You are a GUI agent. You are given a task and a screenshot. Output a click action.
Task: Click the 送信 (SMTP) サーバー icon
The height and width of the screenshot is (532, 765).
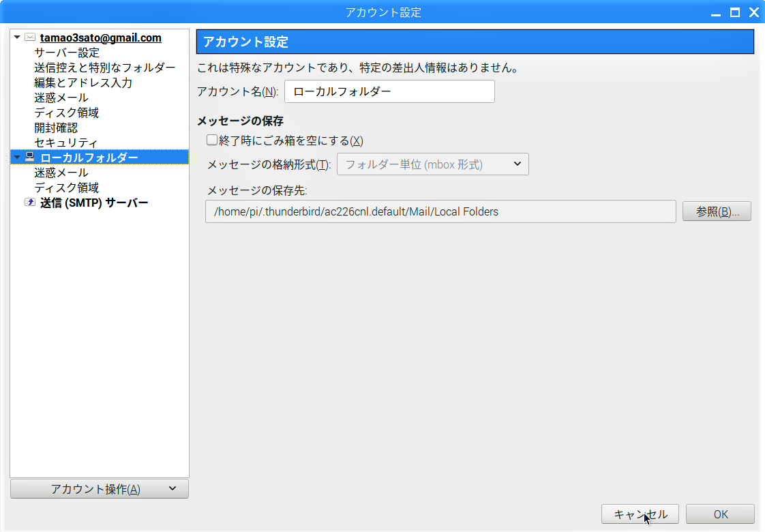[30, 202]
